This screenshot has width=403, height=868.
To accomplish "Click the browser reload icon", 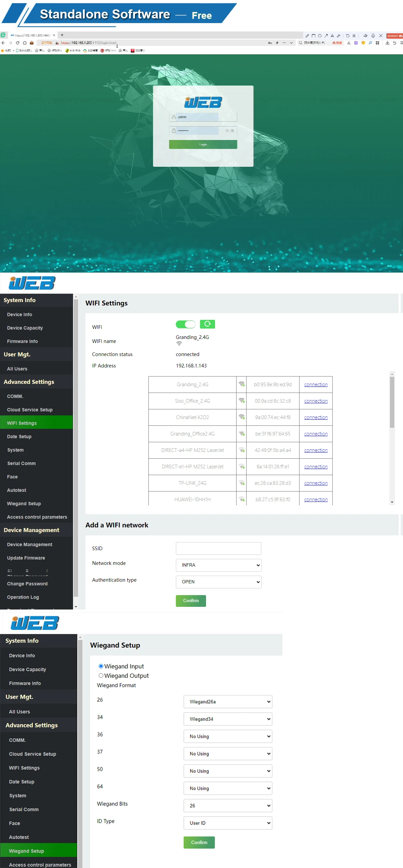I will coord(17,43).
